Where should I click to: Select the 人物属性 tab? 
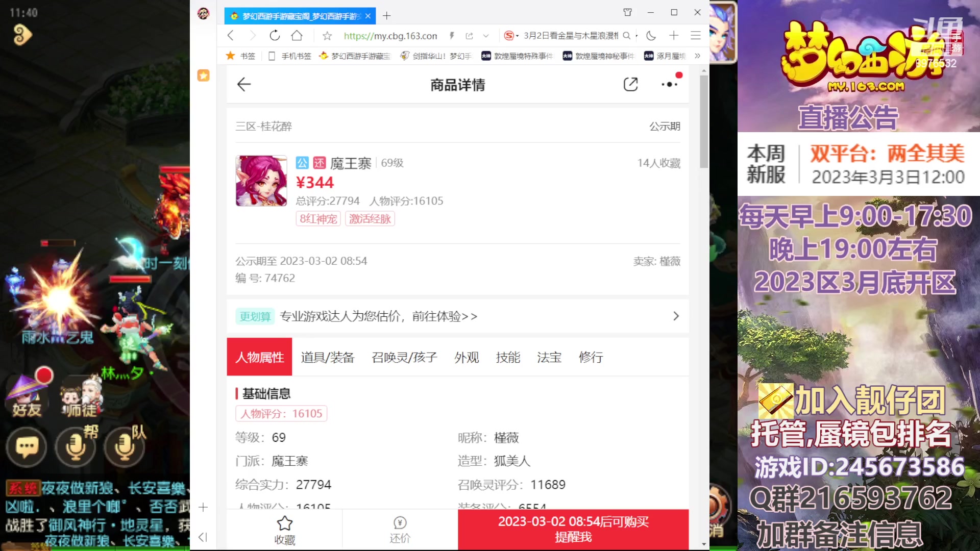pyautogui.click(x=259, y=357)
